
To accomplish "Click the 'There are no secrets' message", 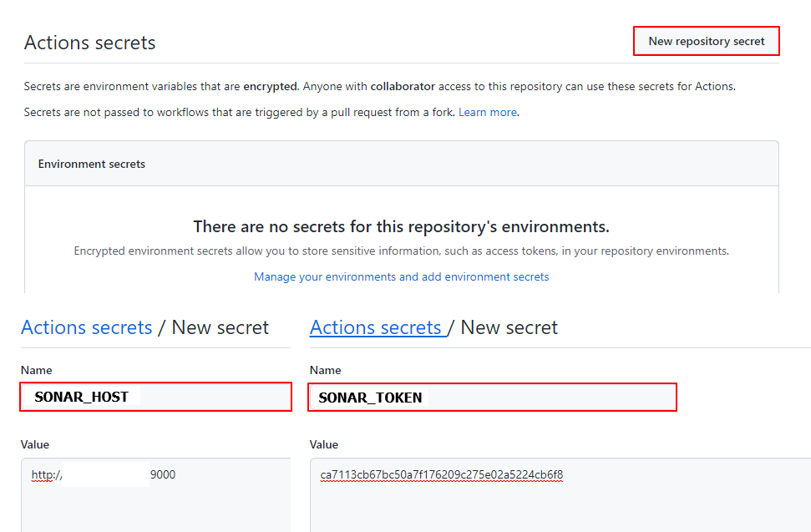I will click(x=401, y=226).
